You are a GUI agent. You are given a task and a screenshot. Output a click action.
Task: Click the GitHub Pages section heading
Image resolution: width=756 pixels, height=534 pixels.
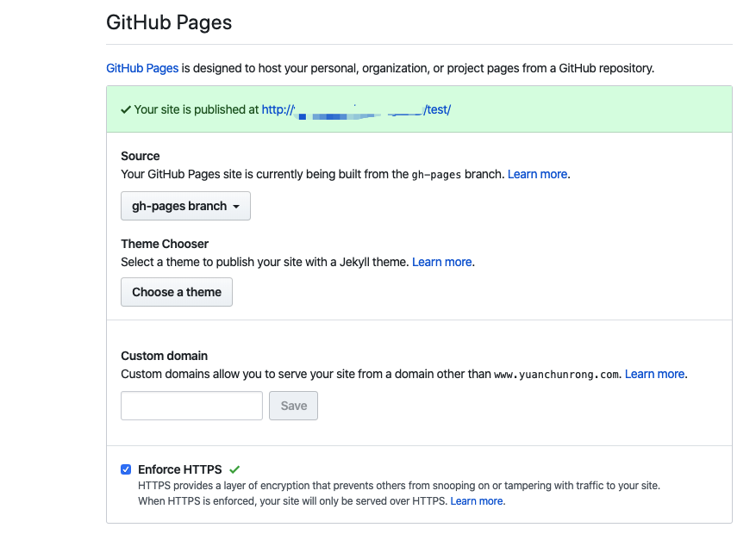click(169, 22)
